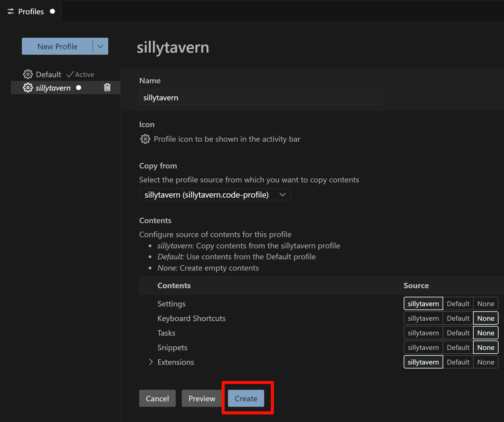The width and height of the screenshot is (504, 422).
Task: Click the unsaved dot on the Profiles tab
Action: [52, 11]
